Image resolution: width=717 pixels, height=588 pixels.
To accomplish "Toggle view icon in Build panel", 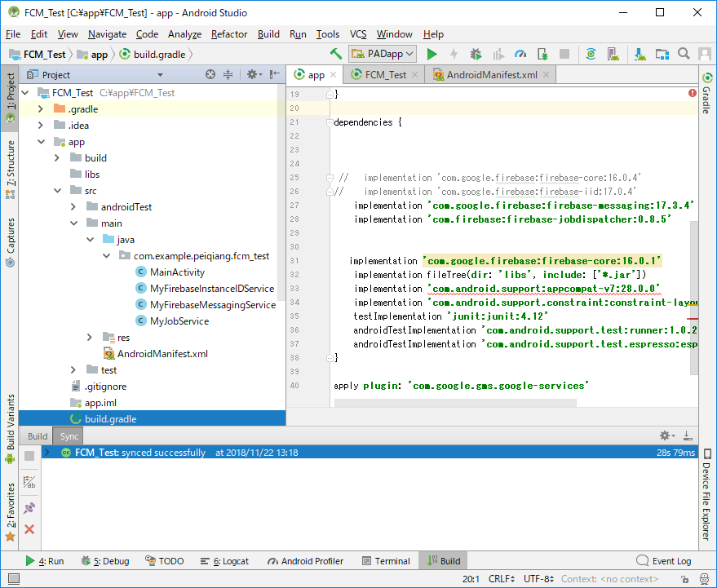I will point(29,482).
